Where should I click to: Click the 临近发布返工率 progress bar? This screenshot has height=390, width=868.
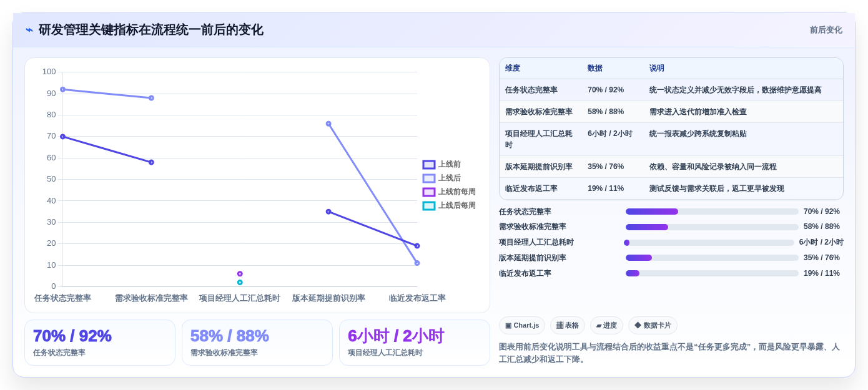712,273
